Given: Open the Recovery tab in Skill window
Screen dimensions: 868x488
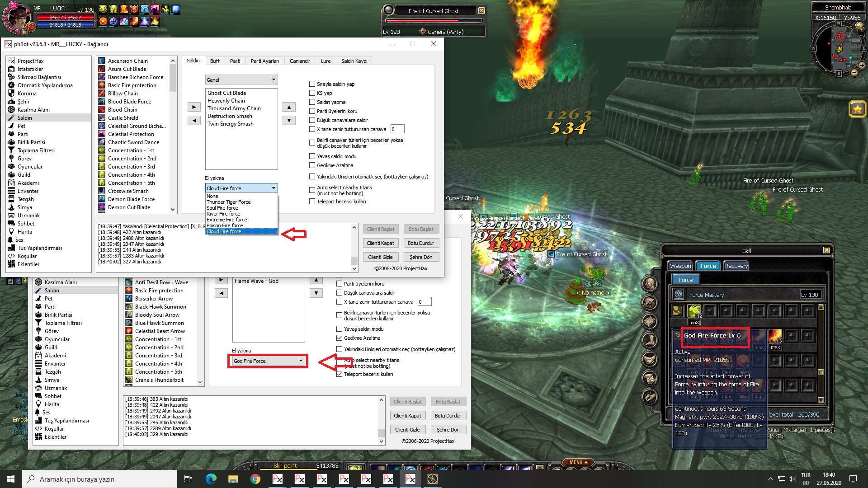Looking at the screenshot, I should click(736, 266).
